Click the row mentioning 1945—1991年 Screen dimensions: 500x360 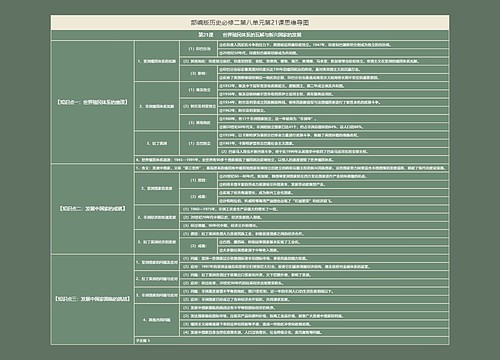click(x=292, y=160)
